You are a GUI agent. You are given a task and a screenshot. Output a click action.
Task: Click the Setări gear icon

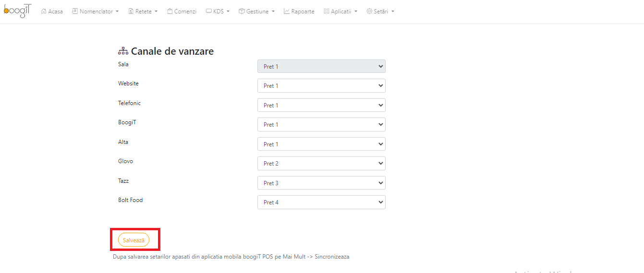[369, 11]
